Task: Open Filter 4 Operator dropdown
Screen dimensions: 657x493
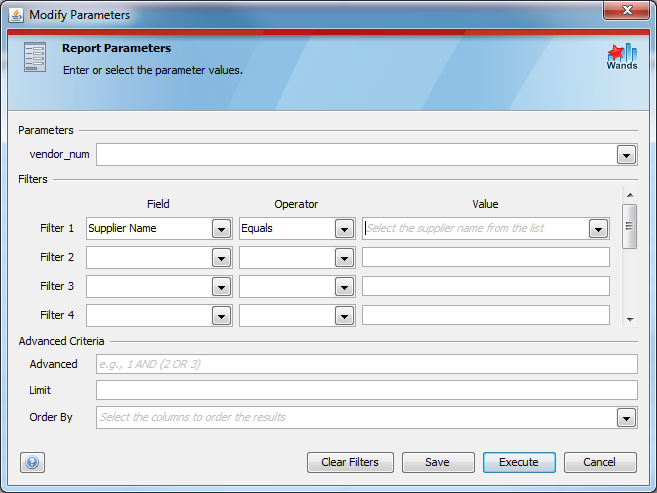Action: tap(344, 316)
